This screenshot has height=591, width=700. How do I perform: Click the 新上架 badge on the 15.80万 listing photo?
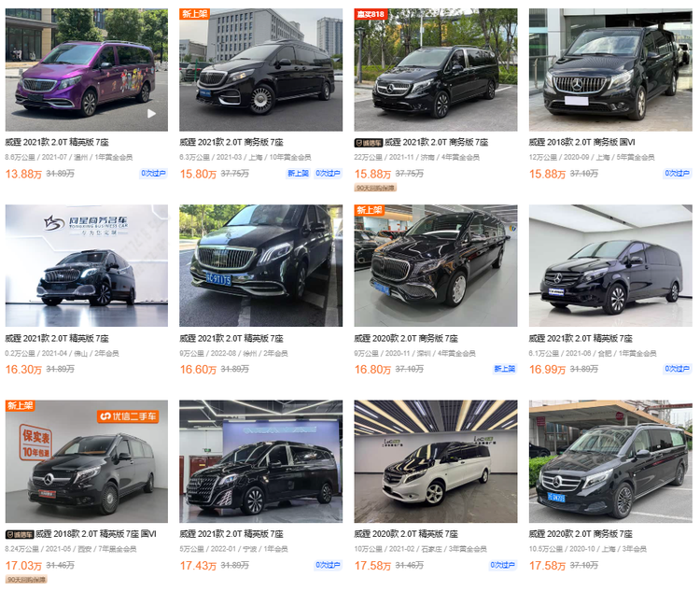[195, 14]
